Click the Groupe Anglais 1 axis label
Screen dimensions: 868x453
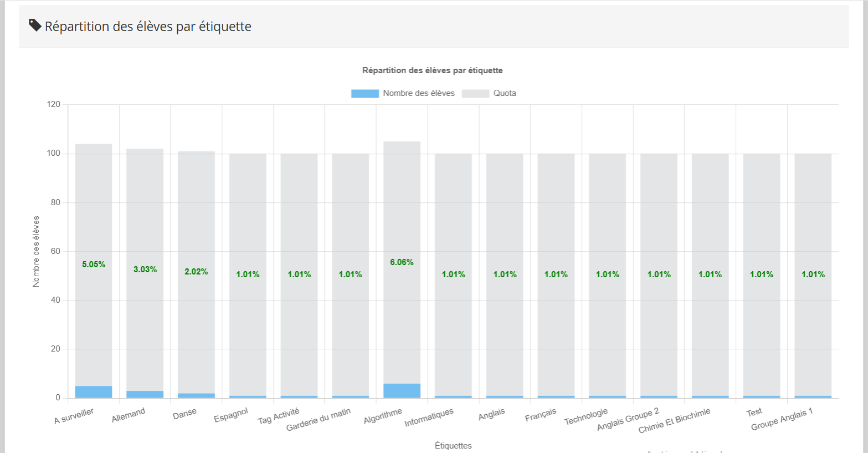coord(782,419)
